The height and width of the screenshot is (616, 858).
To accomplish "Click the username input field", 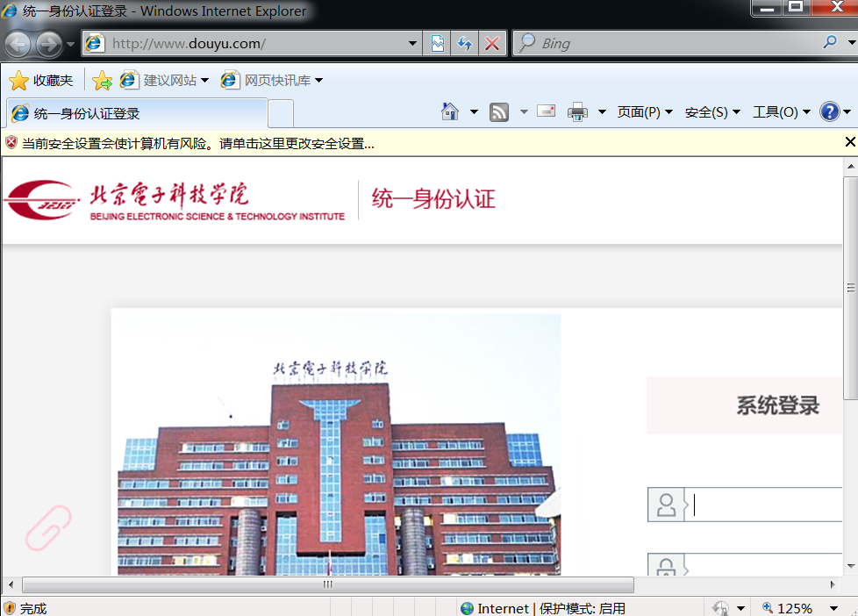I will tap(763, 505).
